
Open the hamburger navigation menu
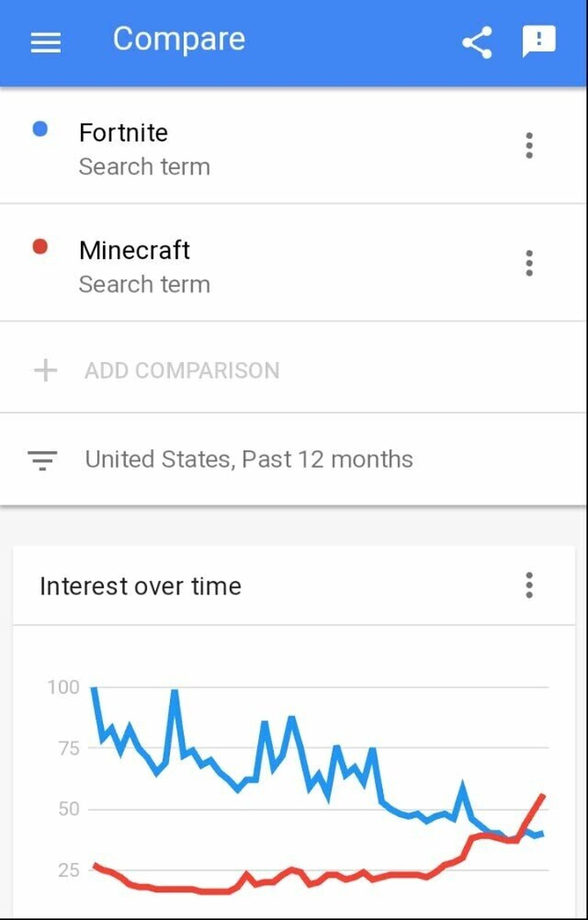(x=46, y=43)
